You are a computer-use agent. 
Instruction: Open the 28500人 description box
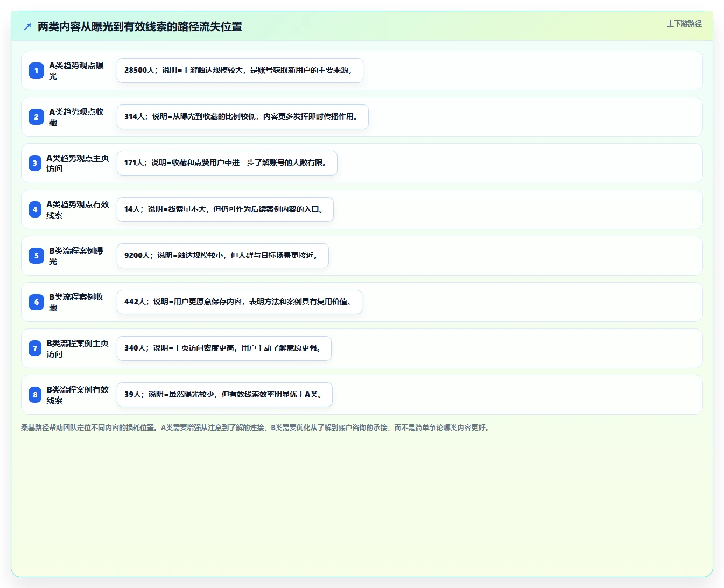tap(240, 71)
